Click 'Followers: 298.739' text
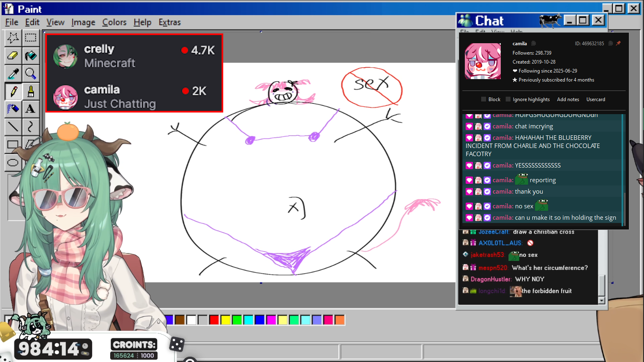644x362 pixels. [532, 53]
